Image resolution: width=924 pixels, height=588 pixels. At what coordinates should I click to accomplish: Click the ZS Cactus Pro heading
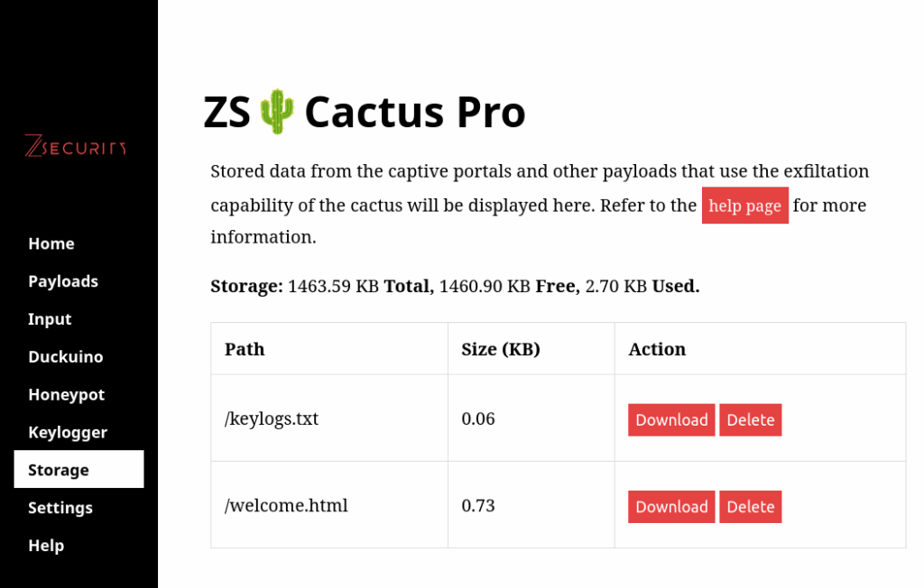click(x=365, y=113)
